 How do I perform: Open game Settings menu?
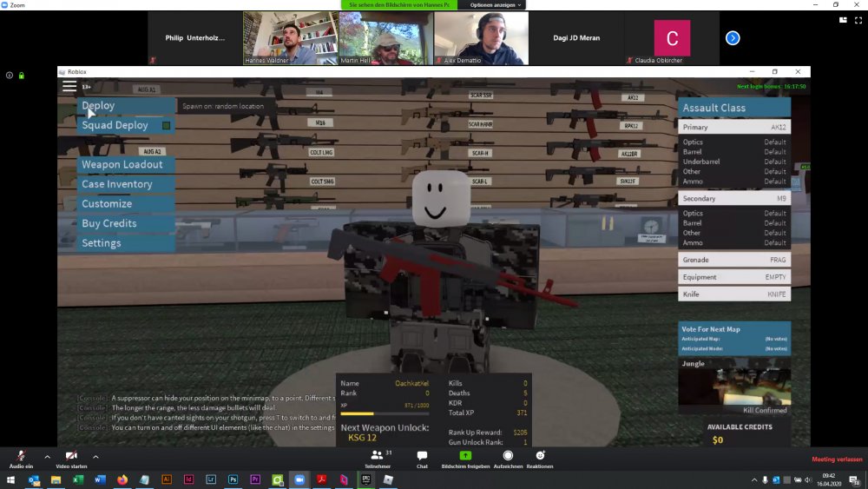pyautogui.click(x=126, y=243)
